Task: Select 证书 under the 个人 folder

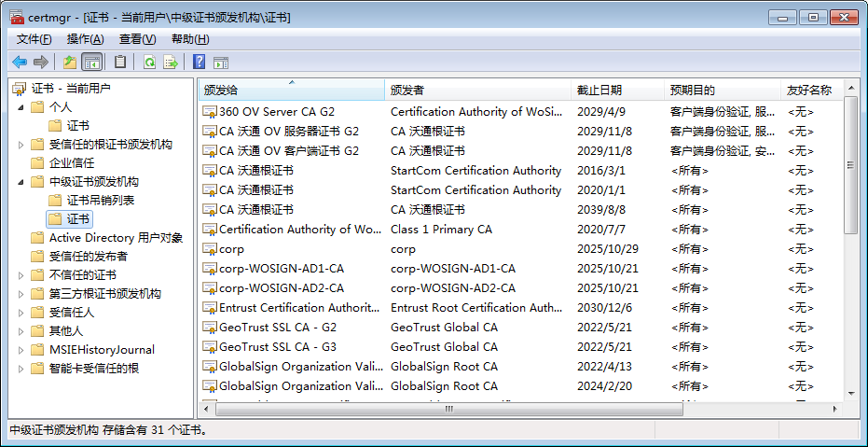Action: (x=78, y=126)
